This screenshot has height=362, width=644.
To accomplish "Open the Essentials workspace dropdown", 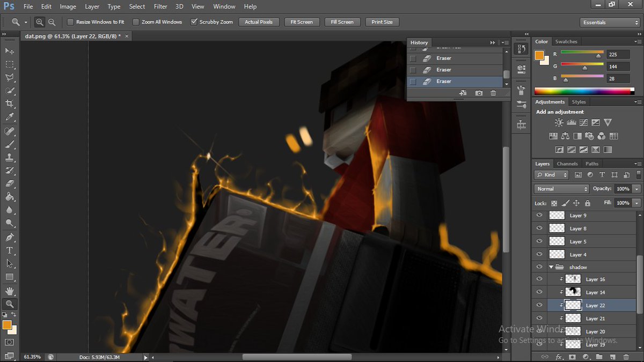I will pyautogui.click(x=610, y=23).
